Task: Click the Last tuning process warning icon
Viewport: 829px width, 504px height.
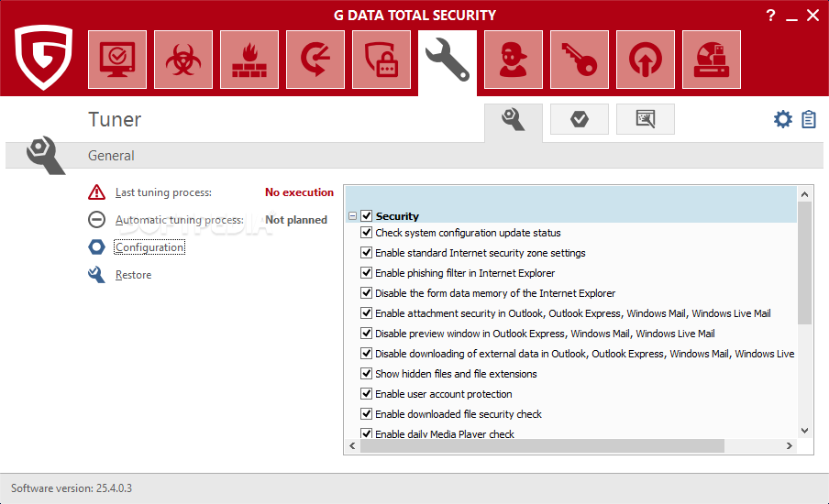Action: pos(97,192)
